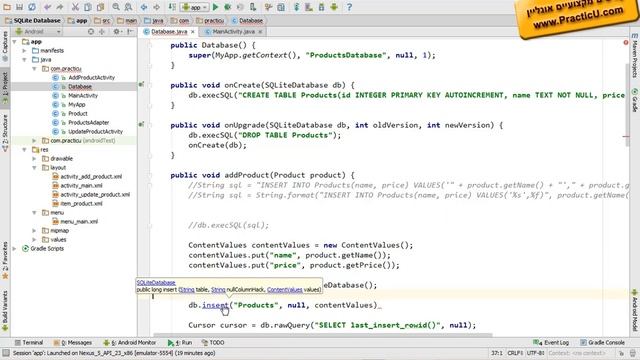Click the scroll from source target icon
The height and width of the screenshot is (360, 640).
[91, 31]
